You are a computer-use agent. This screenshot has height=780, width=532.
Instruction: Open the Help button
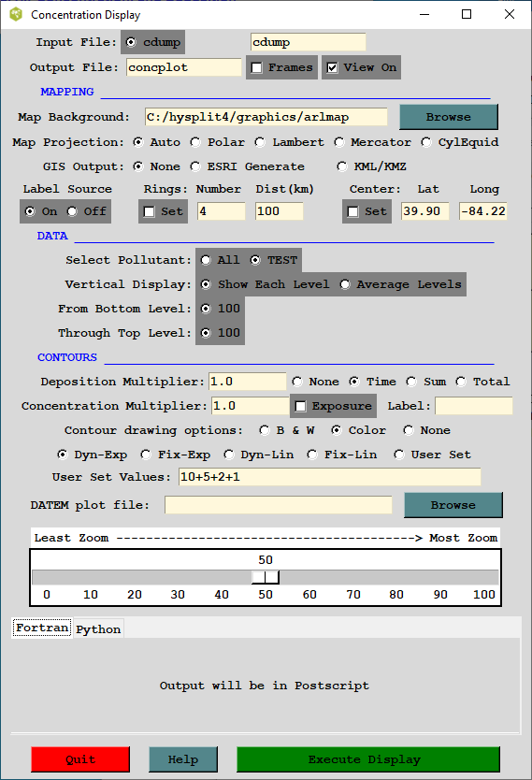click(183, 759)
